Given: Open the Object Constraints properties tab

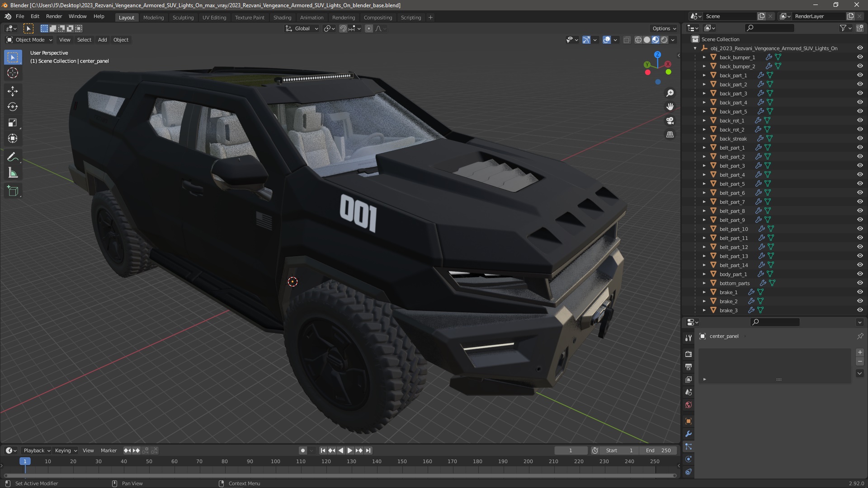Looking at the screenshot, I should [689, 472].
